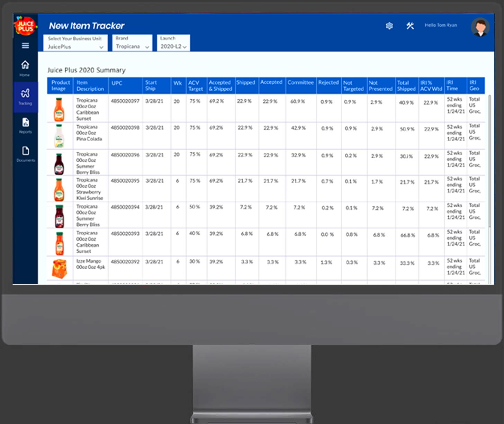Click the 50 % ACV Target value
Screen dimensions: 504x424
tap(195, 207)
